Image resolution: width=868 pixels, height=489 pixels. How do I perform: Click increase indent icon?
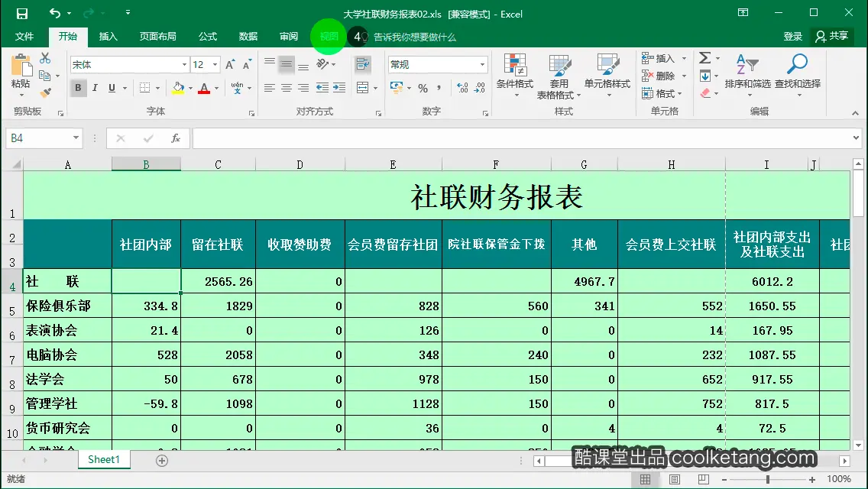[x=338, y=88]
